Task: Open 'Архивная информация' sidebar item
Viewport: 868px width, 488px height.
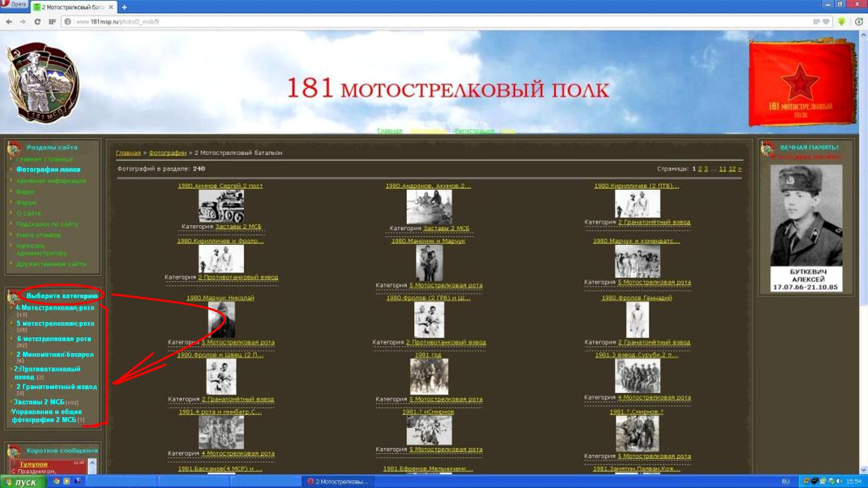Action: coord(51,181)
